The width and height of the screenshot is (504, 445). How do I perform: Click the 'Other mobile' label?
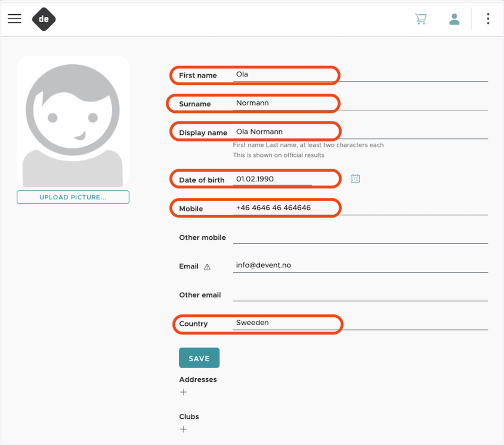202,237
